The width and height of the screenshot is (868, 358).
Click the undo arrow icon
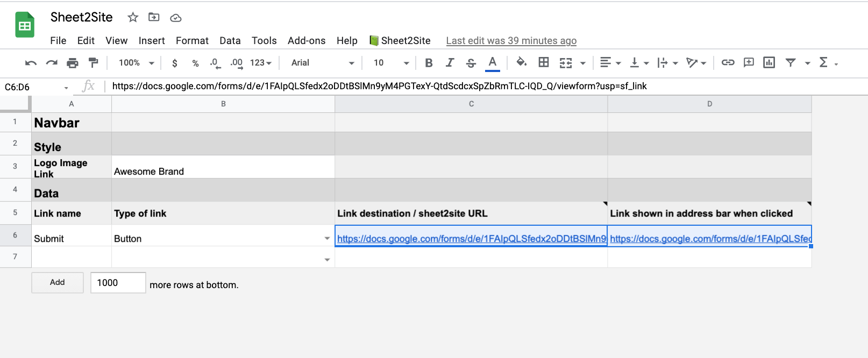[31, 63]
